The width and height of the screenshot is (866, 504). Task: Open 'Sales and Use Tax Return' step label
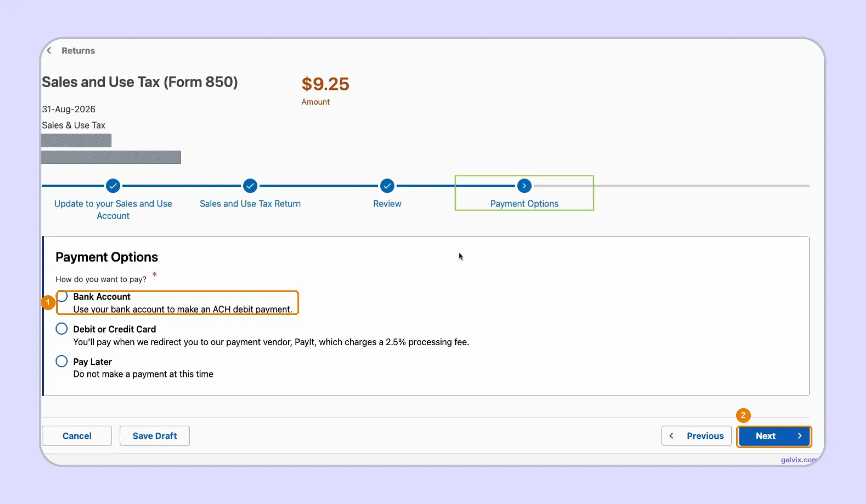pos(250,204)
